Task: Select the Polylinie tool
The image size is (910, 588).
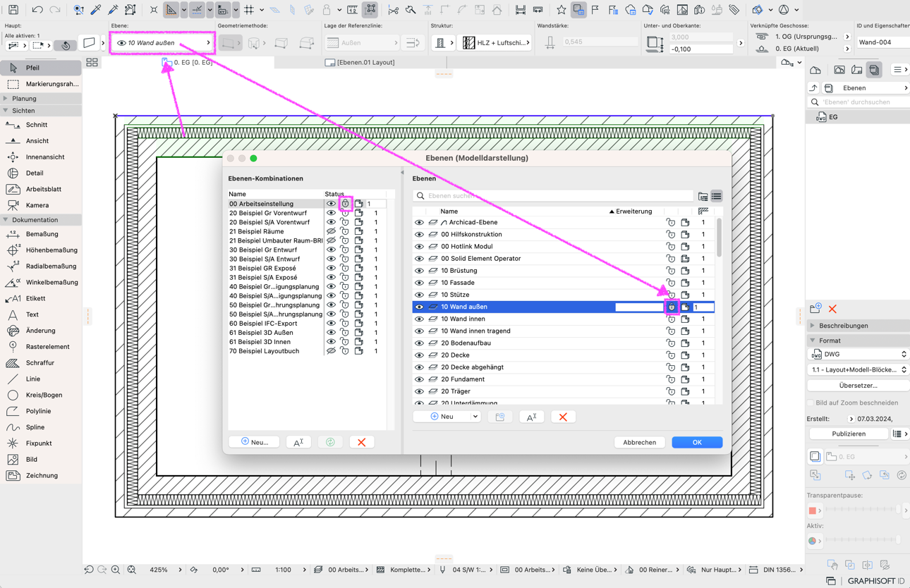Action: (41, 411)
